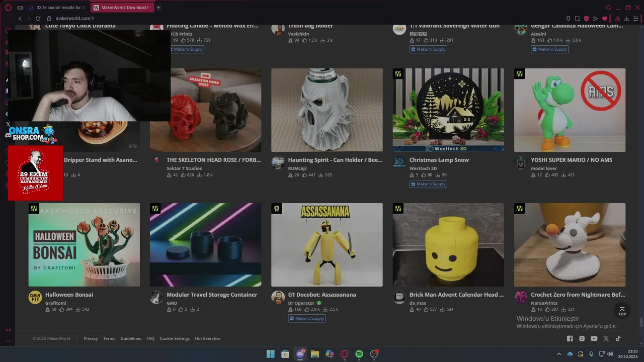Open OBS Studio from the taskbar
644x362 pixels.
(374, 354)
